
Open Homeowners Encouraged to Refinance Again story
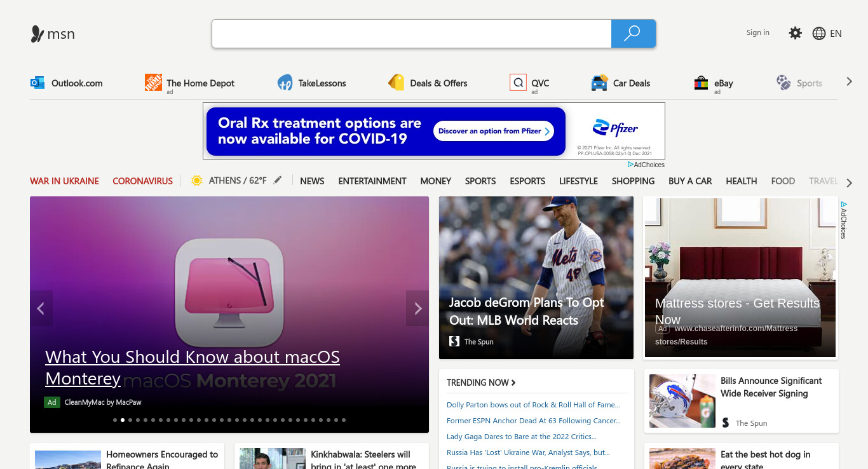coord(162,460)
